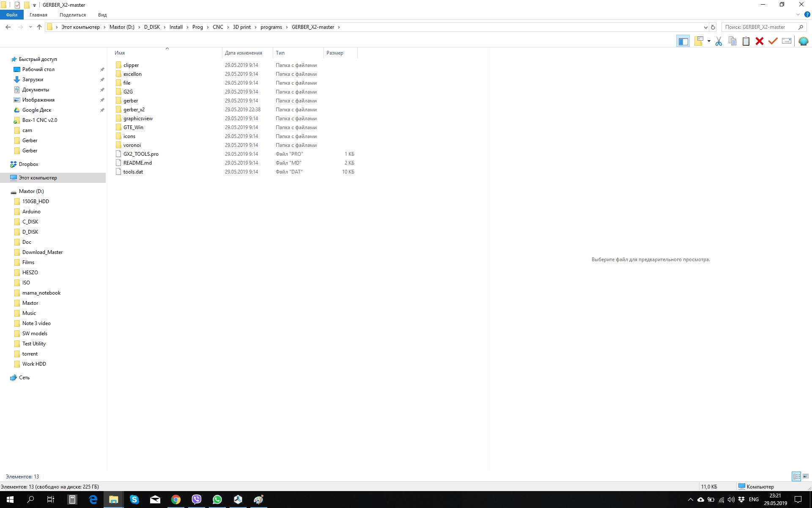Open the Viber app from taskbar
The image size is (812, 508).
196,500
